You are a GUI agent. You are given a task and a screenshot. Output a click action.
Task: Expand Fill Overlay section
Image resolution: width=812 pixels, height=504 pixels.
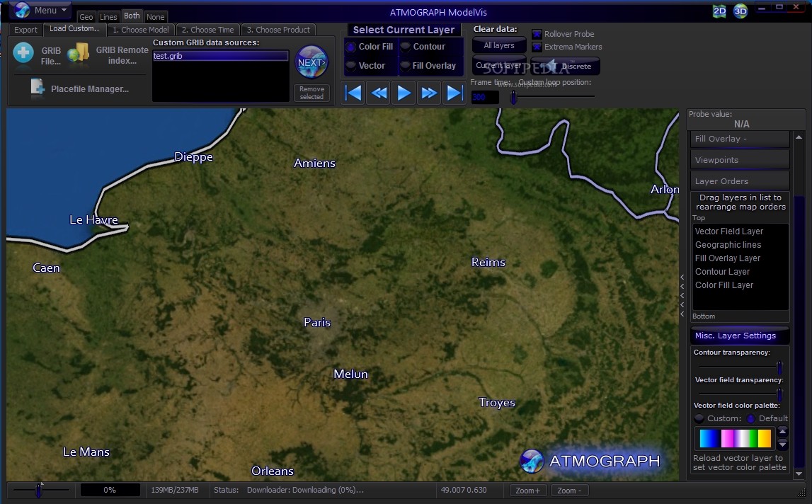pyautogui.click(x=740, y=139)
